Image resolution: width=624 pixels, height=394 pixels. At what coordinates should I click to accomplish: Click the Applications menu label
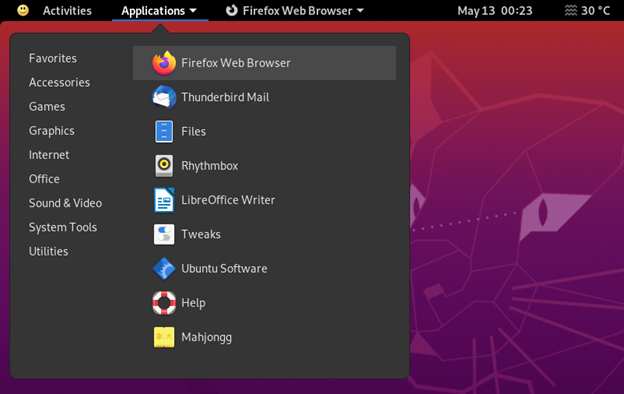point(153,11)
